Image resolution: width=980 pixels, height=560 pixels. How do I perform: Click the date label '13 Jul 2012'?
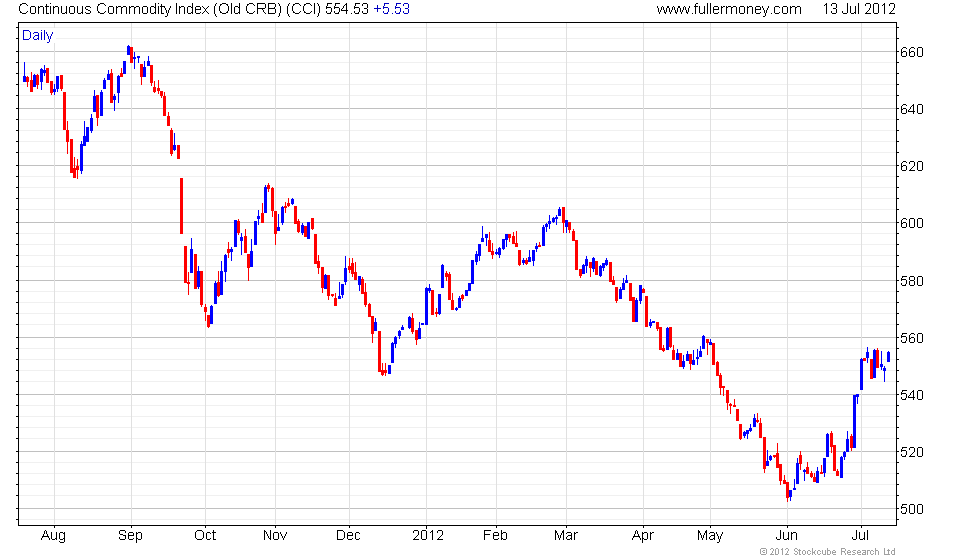tap(859, 9)
